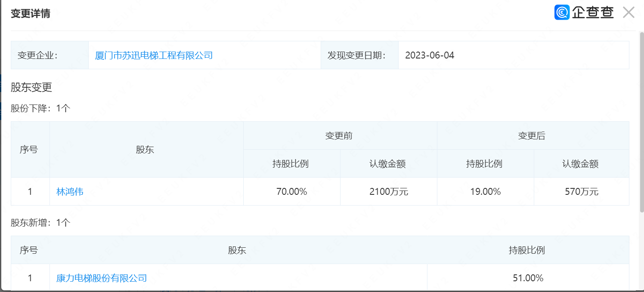
Task: Click the 股份下降：1个 subheading
Action: [x=40, y=108]
